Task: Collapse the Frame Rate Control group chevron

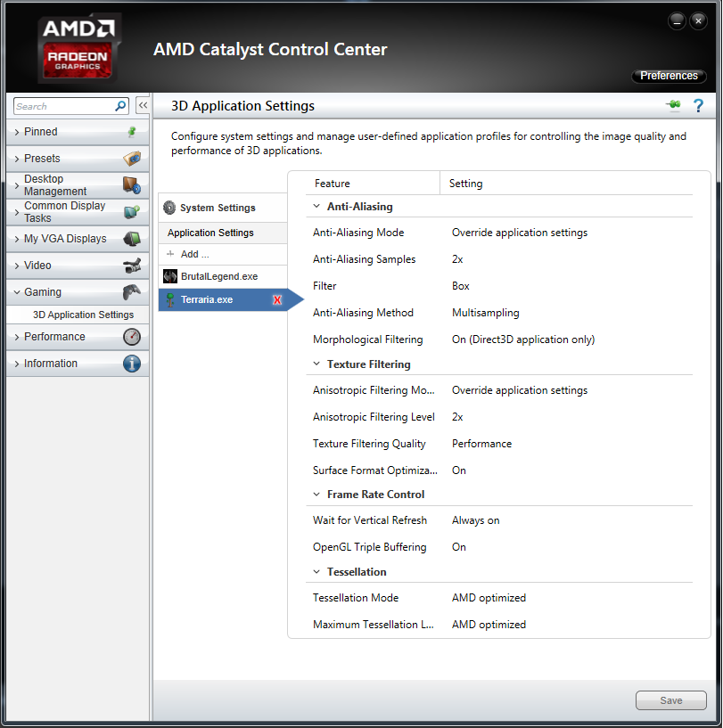Action: point(316,495)
